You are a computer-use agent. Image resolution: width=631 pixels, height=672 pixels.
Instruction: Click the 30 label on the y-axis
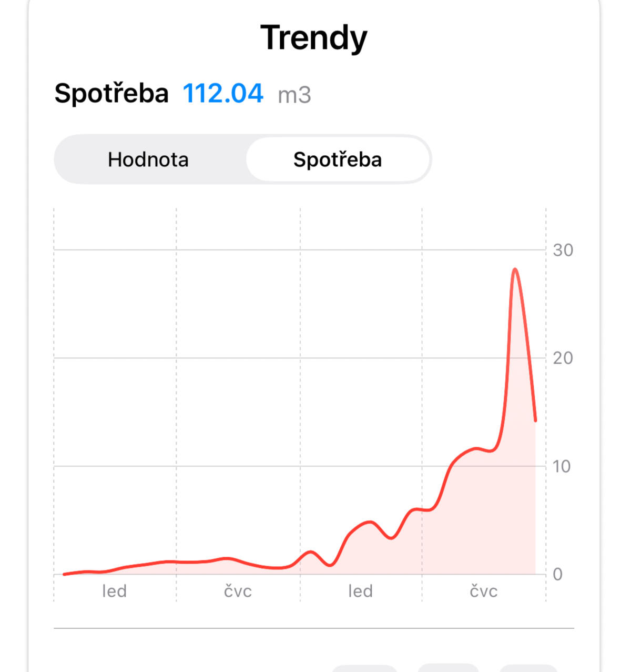pos(563,250)
